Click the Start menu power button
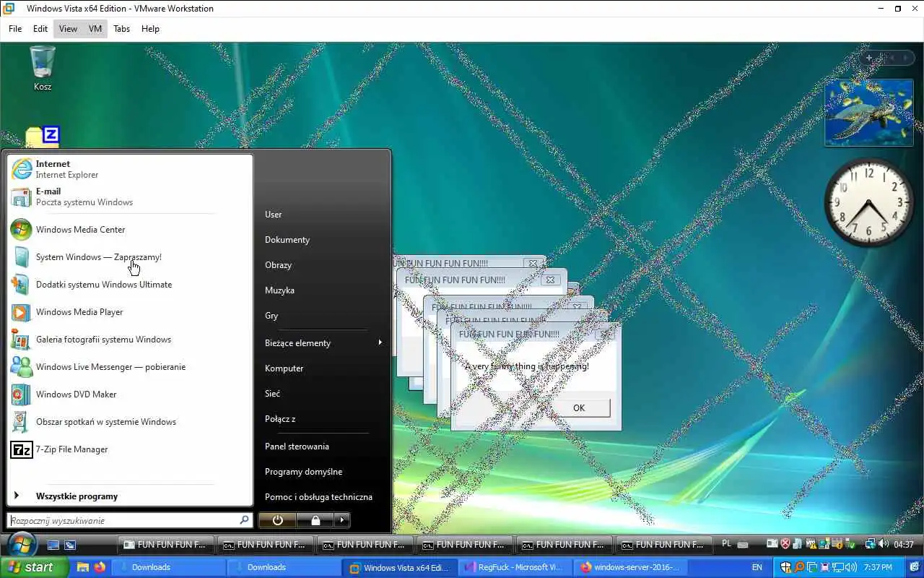The image size is (924, 578). tap(277, 520)
